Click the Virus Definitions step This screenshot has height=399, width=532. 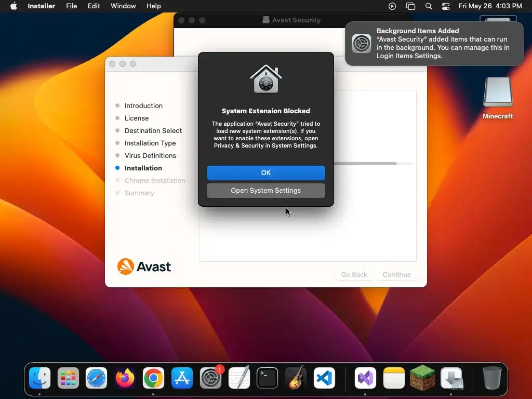click(150, 155)
